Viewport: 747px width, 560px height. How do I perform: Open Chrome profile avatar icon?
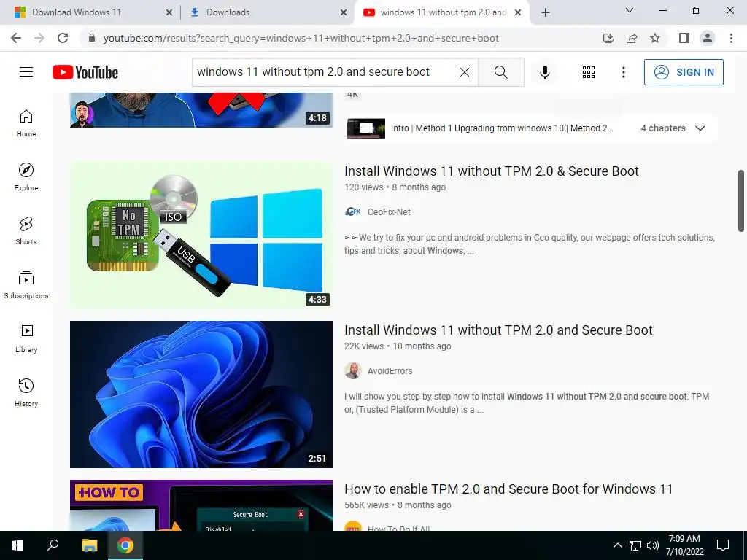[708, 38]
